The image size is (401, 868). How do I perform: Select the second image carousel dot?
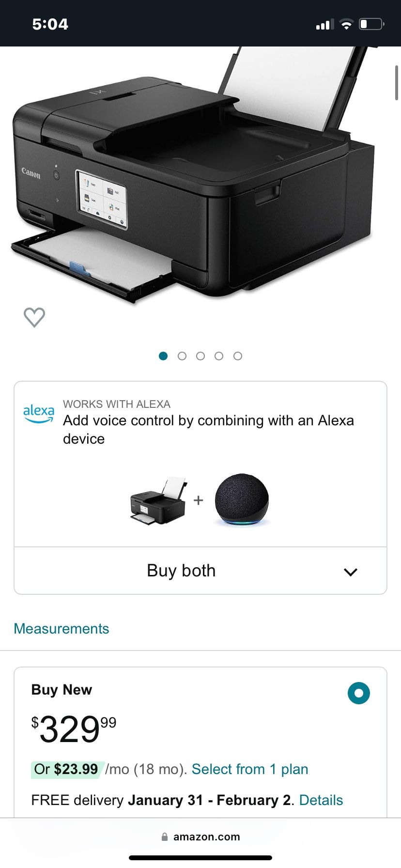point(182,356)
